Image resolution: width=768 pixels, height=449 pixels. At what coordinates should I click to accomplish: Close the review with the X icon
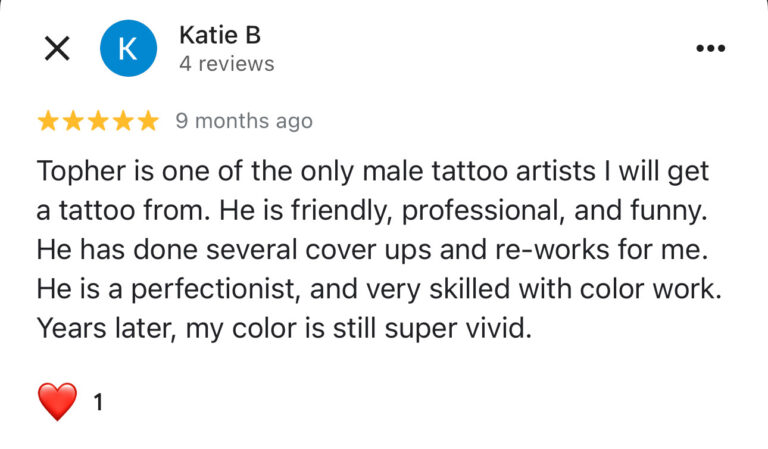57,48
